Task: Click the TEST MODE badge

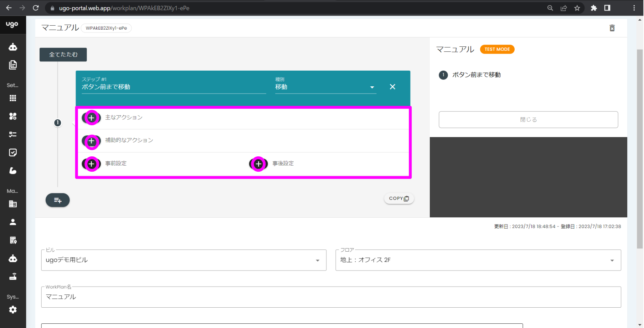Action: (497, 49)
